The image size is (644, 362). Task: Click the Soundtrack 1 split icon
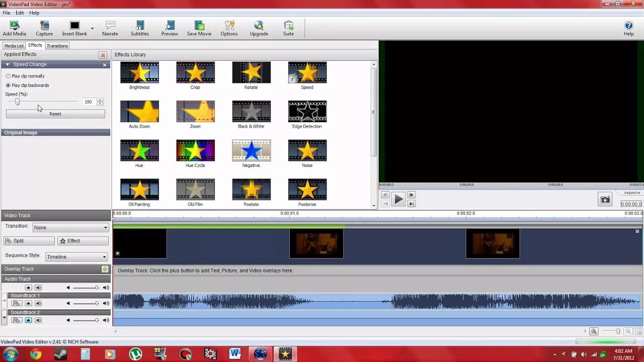(x=17, y=304)
